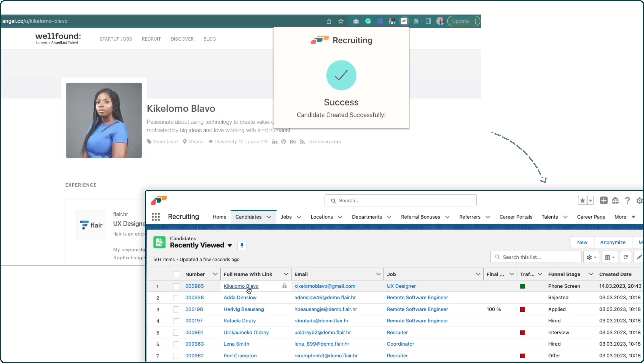Click the global actions plus icon
Viewport: 644px width, 363px height.
[x=603, y=200]
